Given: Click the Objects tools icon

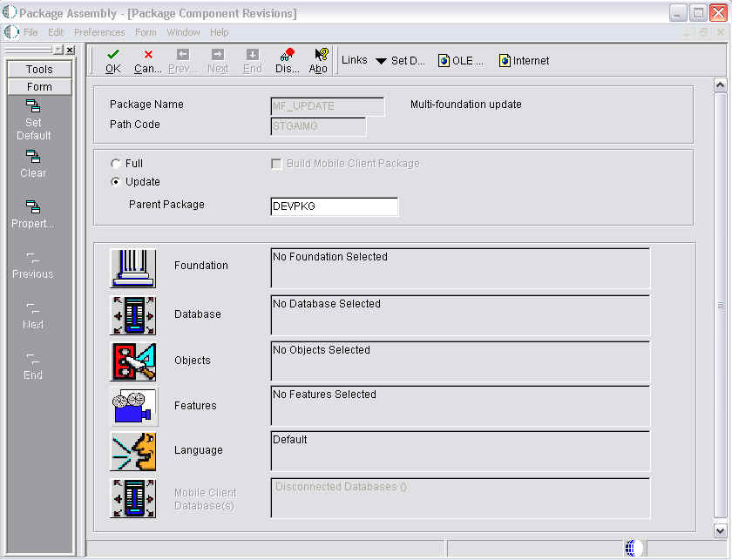Looking at the screenshot, I should click(133, 361).
